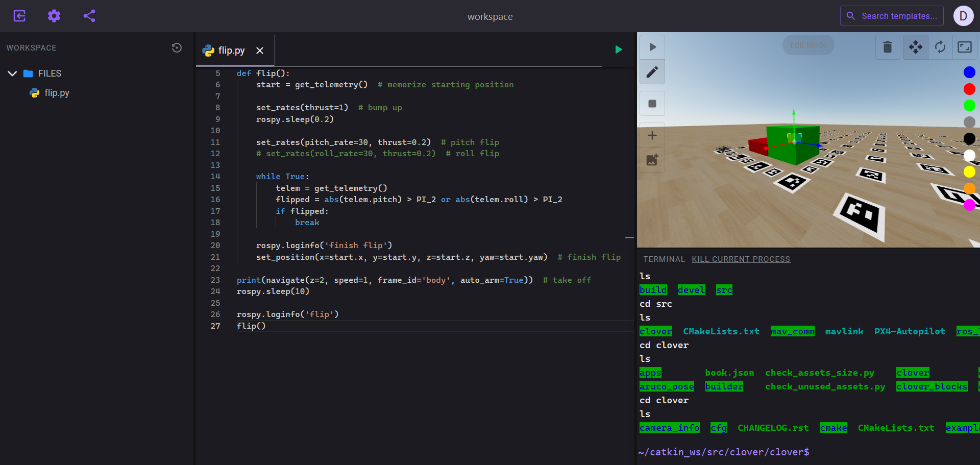980x465 pixels.
Task: Select the move translate tool
Action: pyautogui.click(x=916, y=47)
